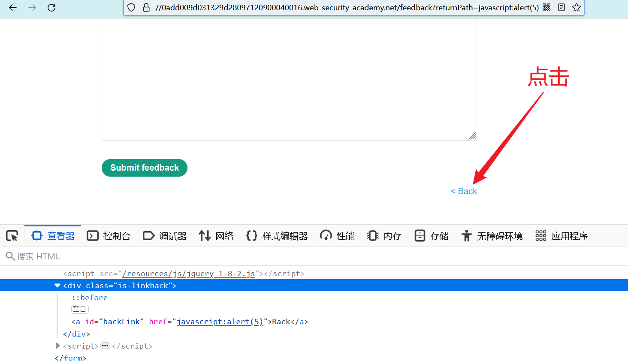Click the magnifier icon in HTML search
The height and width of the screenshot is (364, 628).
pyautogui.click(x=10, y=256)
